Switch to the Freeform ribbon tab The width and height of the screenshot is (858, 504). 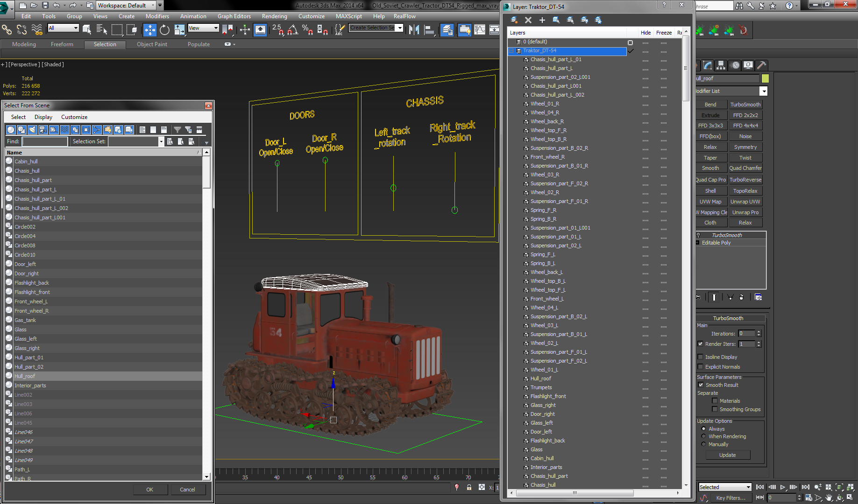point(62,44)
